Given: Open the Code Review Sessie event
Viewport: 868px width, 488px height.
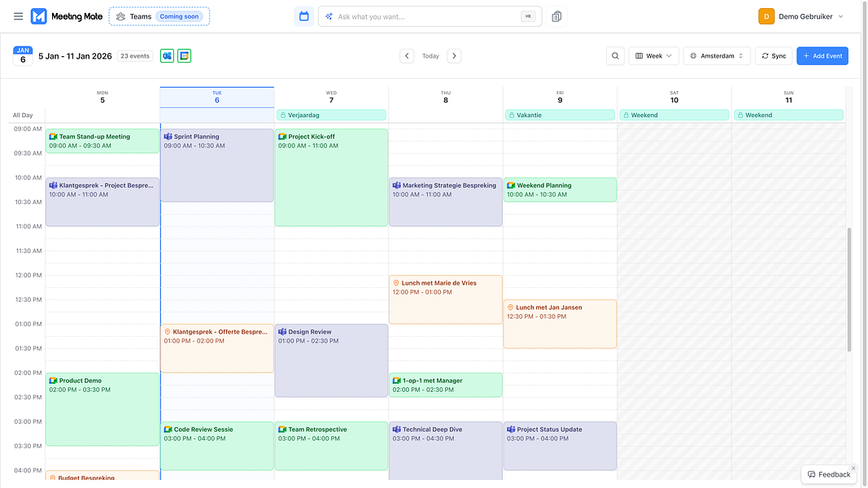Looking at the screenshot, I should click(x=217, y=446).
